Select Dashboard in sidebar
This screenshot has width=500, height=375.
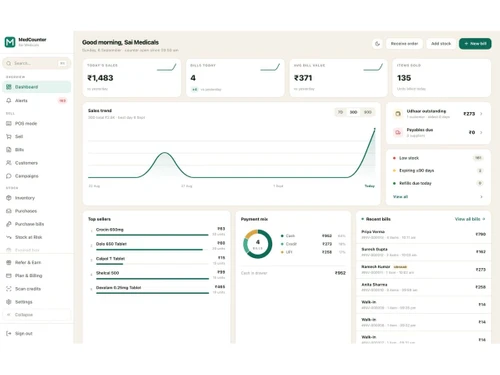click(37, 87)
